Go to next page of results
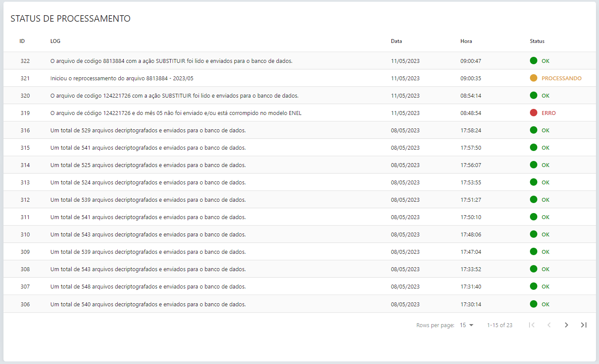This screenshot has width=599, height=364. 566,325
